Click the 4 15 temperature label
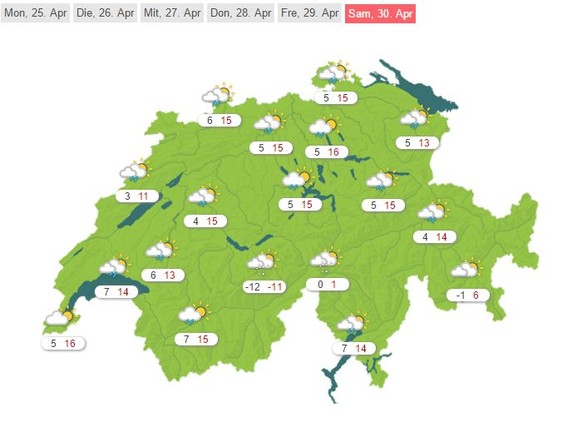 205,222
